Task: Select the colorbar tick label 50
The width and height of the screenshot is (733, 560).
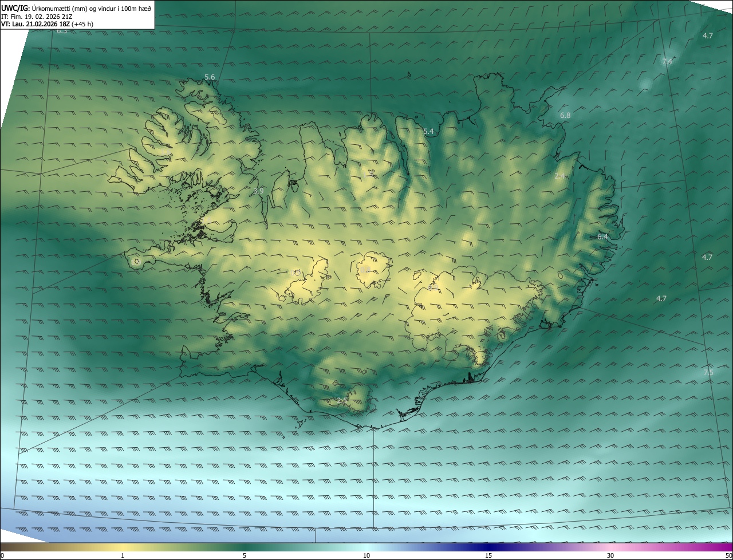Action: (728, 555)
